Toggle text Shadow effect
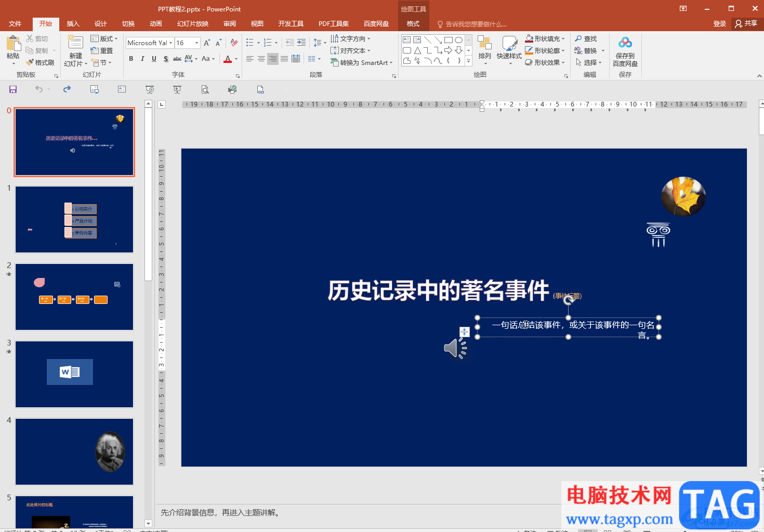Screen dimensions: 764x532 coord(166,59)
